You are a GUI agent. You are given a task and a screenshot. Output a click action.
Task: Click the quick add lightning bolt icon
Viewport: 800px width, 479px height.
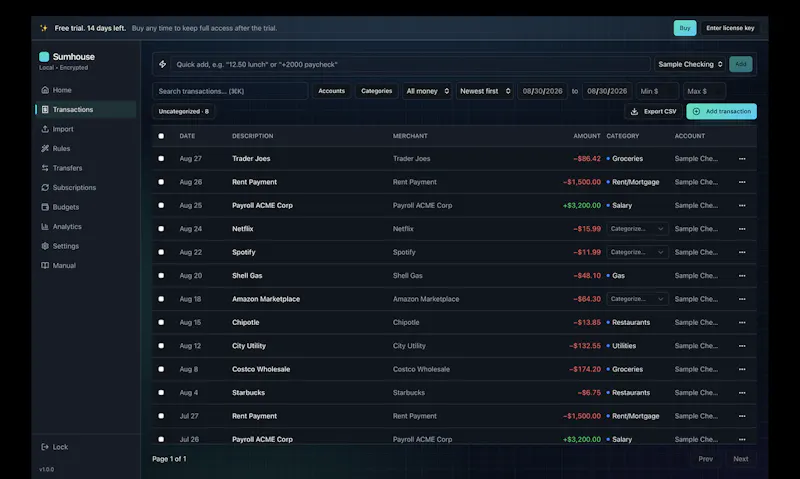coord(162,64)
